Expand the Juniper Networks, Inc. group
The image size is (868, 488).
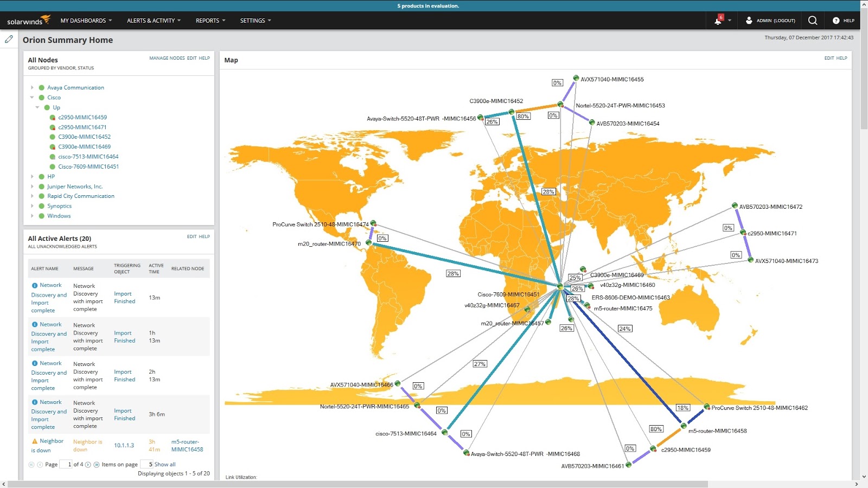32,186
